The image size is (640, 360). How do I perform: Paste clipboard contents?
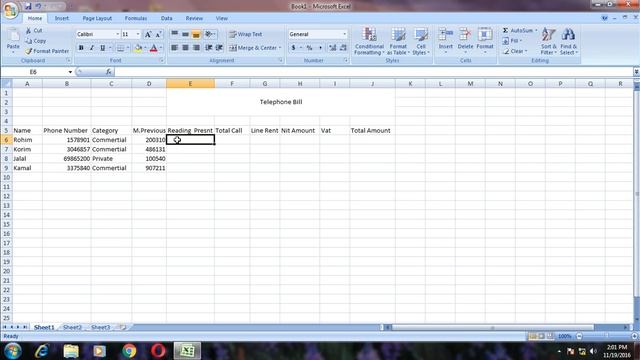tap(13, 41)
